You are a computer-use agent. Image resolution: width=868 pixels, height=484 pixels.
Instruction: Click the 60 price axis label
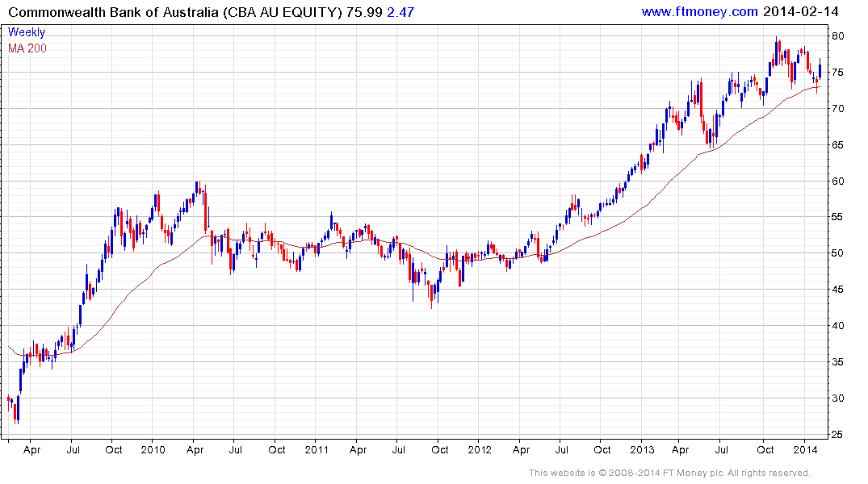[837, 181]
